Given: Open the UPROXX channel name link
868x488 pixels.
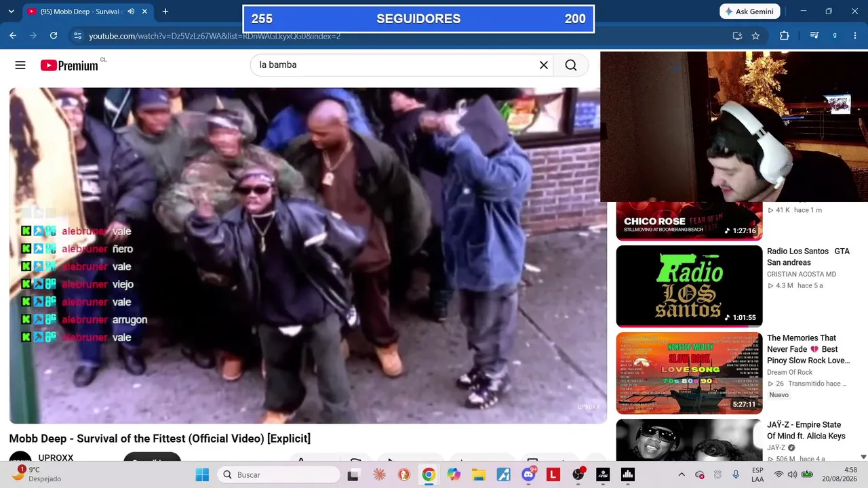Looking at the screenshot, I should [x=56, y=458].
